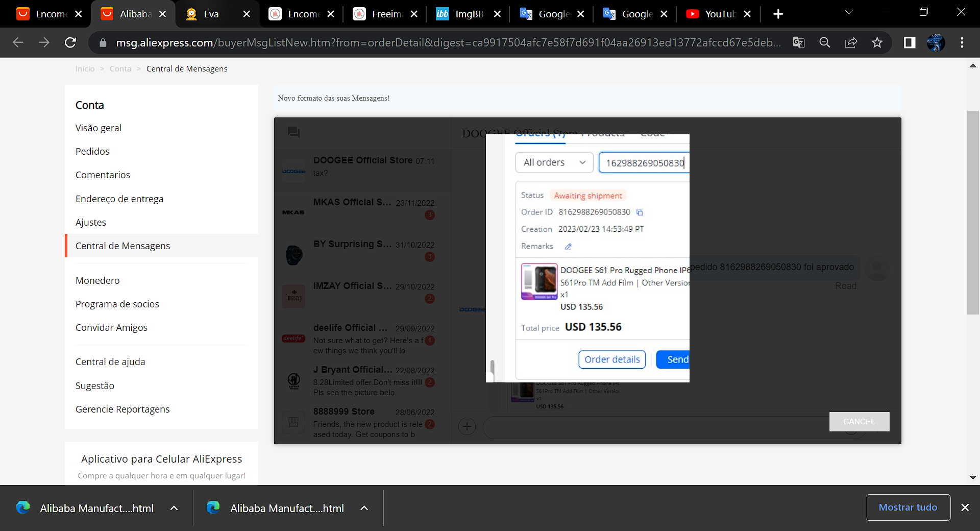Click the MKAS store logo avatar
980x531 pixels.
point(293,212)
